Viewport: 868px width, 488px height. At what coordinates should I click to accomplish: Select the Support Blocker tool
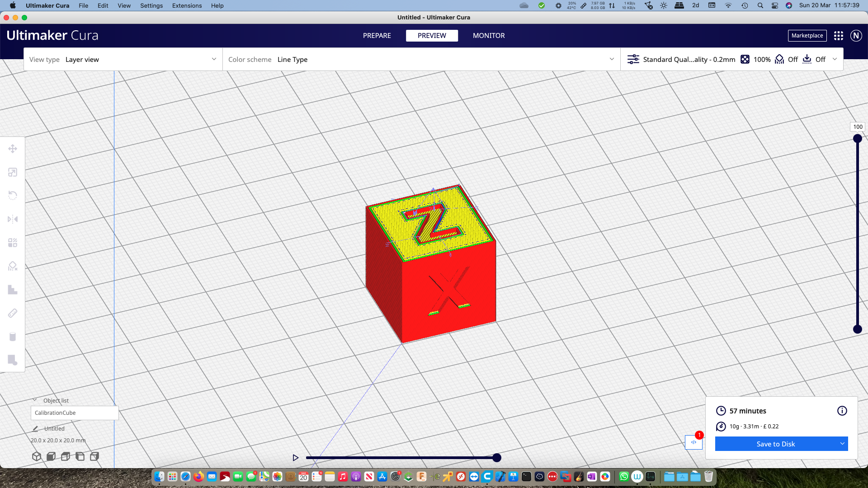pos(13,266)
